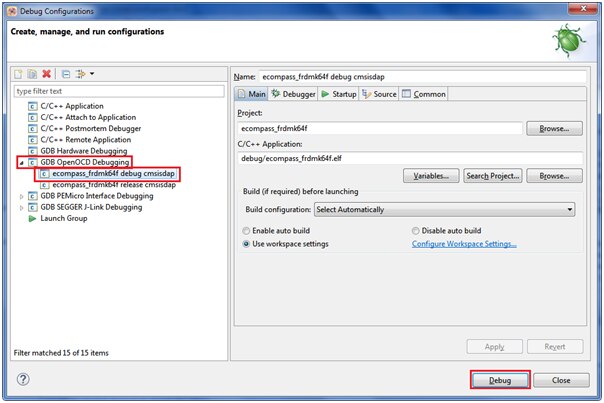Click icon beside ecompass_frdmk64f debug cmsisdap
The height and width of the screenshot is (403, 604).
[45, 174]
